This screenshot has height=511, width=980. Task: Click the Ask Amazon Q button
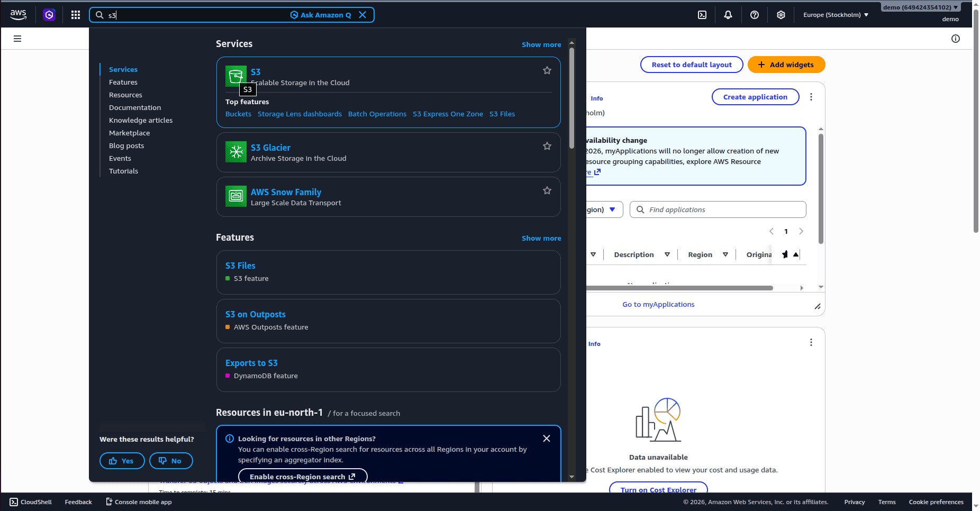321,15
